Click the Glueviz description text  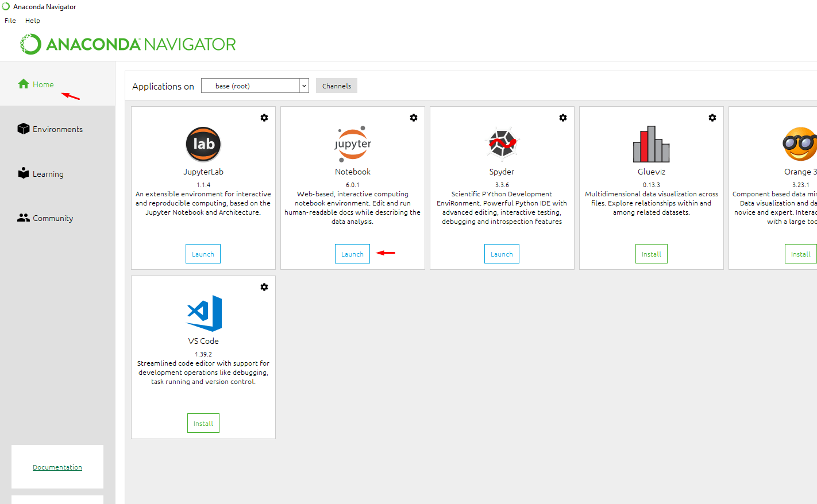(652, 203)
